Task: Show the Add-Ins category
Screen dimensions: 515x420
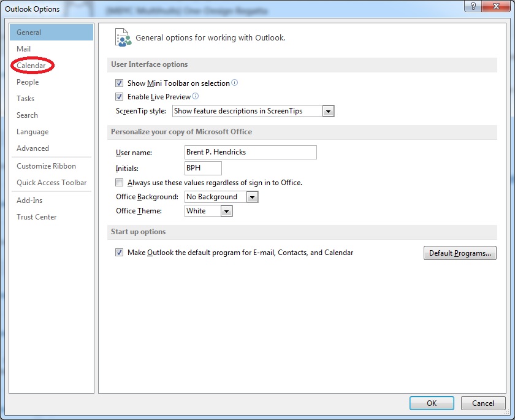Action: pos(51,200)
